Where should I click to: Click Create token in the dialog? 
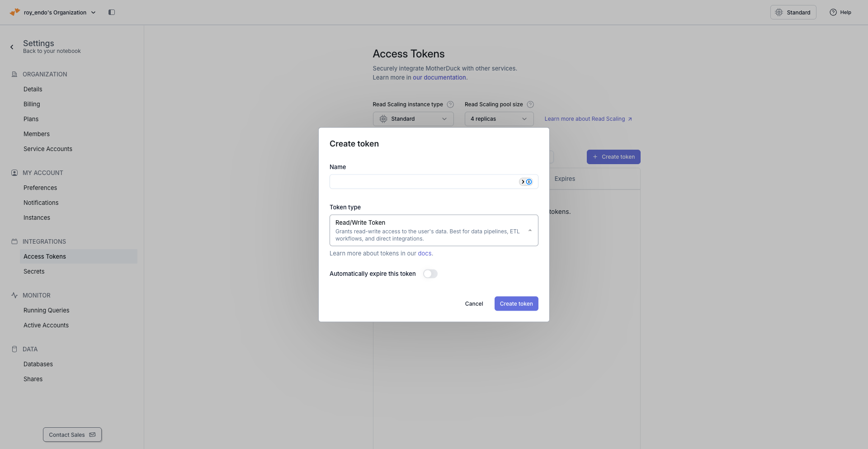(x=516, y=303)
